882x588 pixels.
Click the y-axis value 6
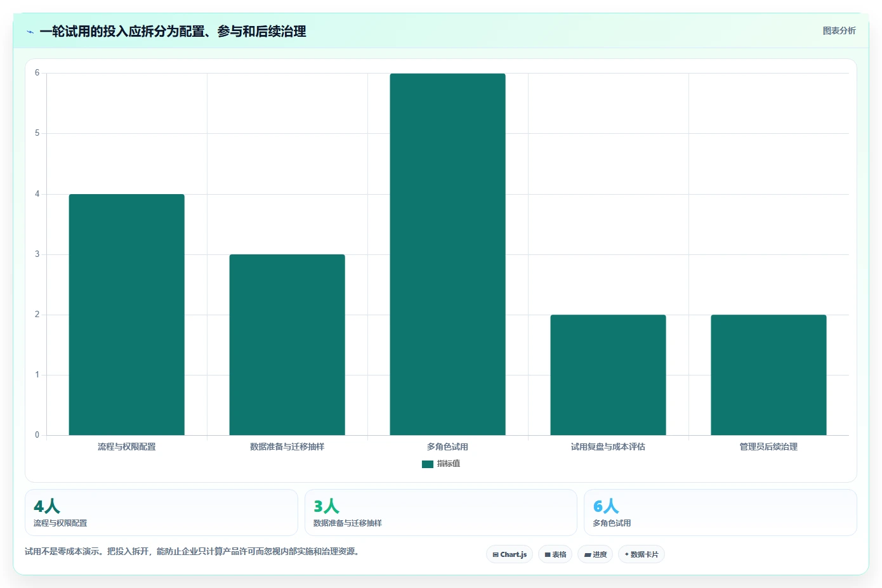pos(37,73)
